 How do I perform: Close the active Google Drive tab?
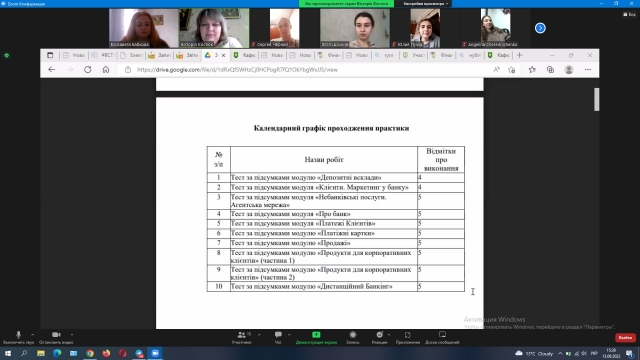pyautogui.click(x=223, y=56)
